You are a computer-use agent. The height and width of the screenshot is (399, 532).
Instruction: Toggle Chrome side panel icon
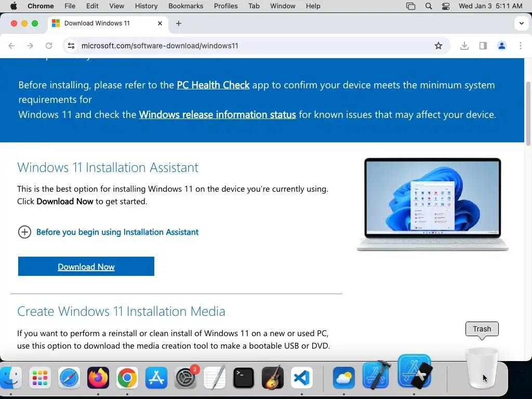tap(483, 46)
